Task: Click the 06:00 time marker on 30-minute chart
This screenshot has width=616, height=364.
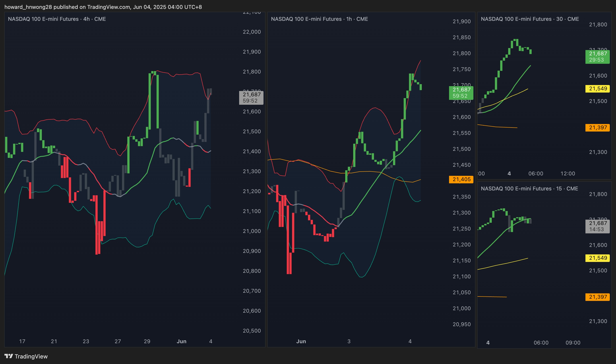Action: 536,173
